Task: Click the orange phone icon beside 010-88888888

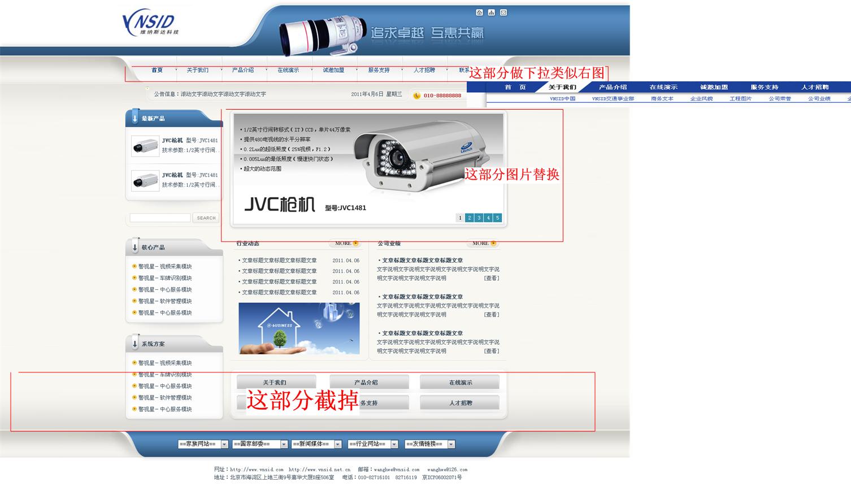Action: click(417, 95)
